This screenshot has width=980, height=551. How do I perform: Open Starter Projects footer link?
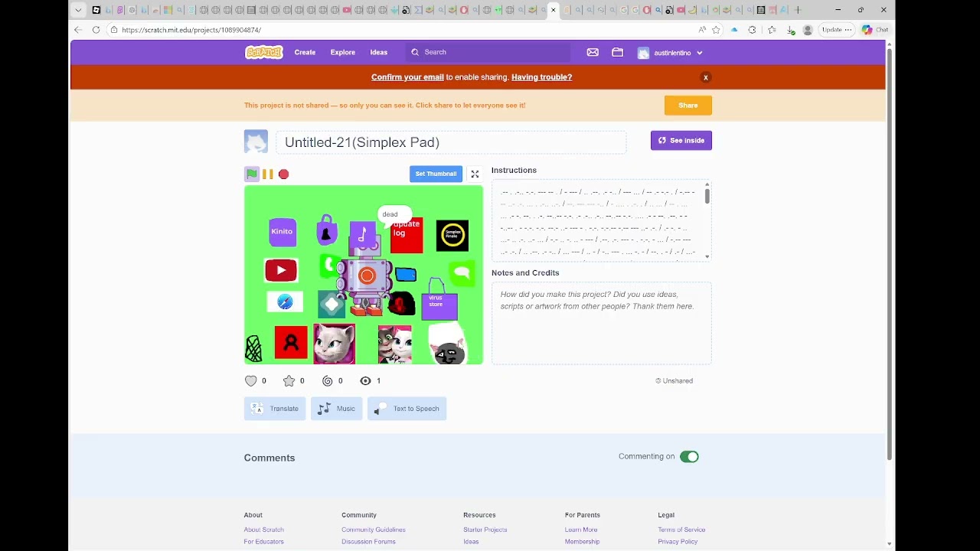485,530
